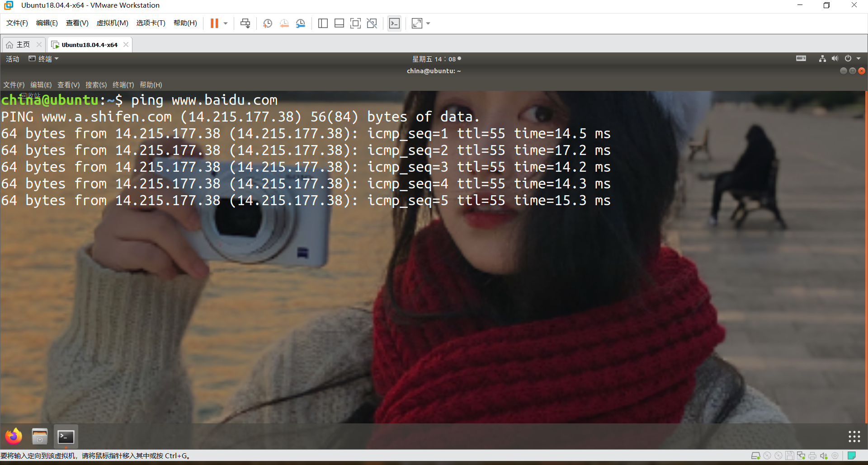Open terminal 搜索(S) menu

click(x=96, y=85)
